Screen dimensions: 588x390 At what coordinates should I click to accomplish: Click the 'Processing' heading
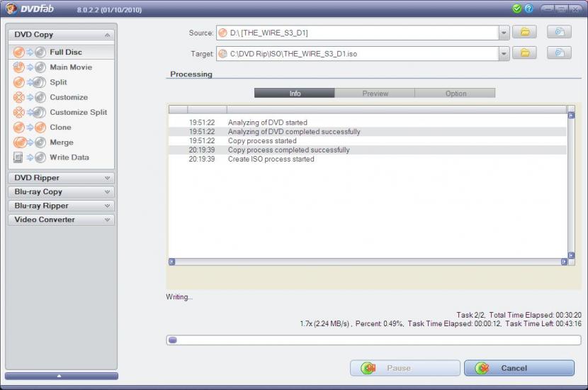click(x=191, y=74)
